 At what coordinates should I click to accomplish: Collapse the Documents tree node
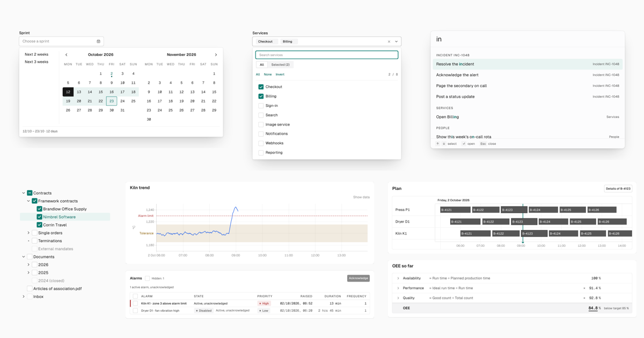pos(24,257)
